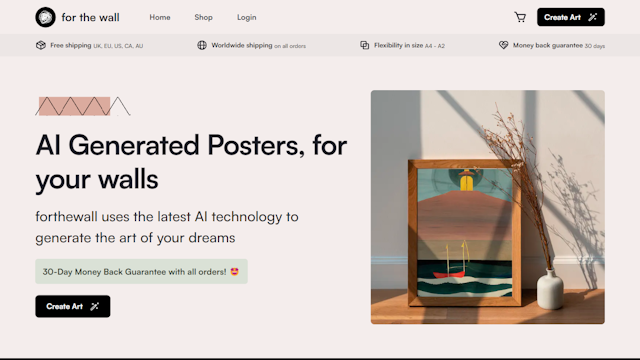
Task: Click the Free shipping box icon
Action: click(x=40, y=45)
